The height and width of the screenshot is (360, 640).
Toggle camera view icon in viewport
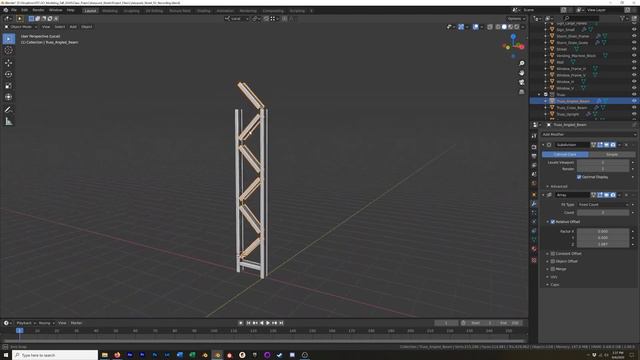coord(521,82)
